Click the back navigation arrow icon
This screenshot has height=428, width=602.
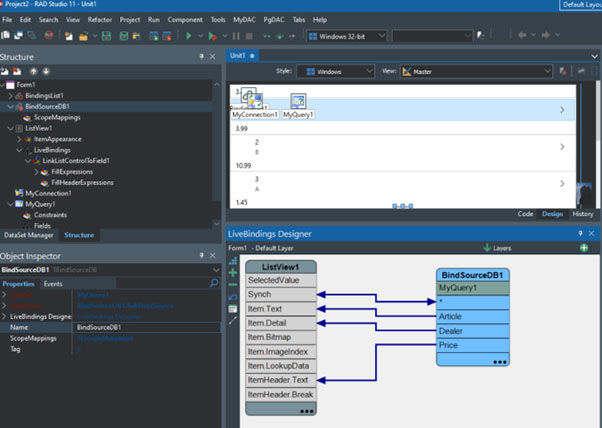point(522,35)
